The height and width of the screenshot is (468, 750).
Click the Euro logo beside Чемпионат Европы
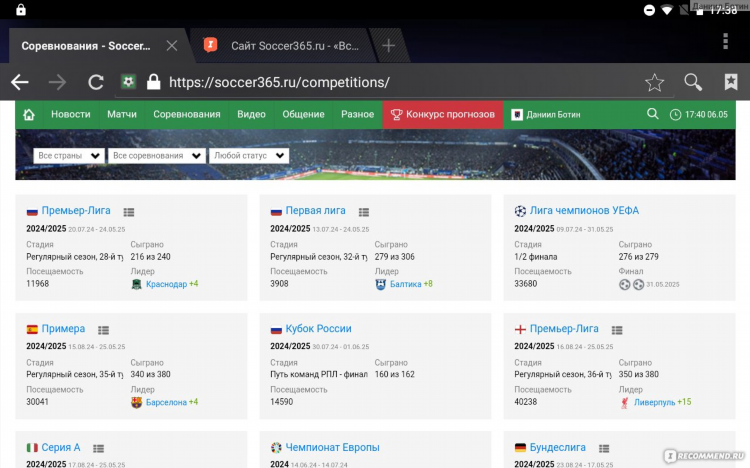pos(276,448)
